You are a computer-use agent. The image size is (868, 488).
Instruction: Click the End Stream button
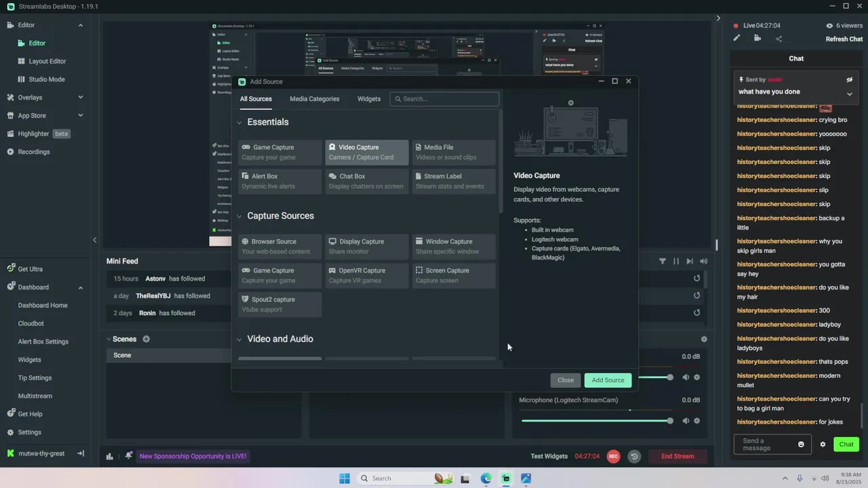pyautogui.click(x=677, y=456)
